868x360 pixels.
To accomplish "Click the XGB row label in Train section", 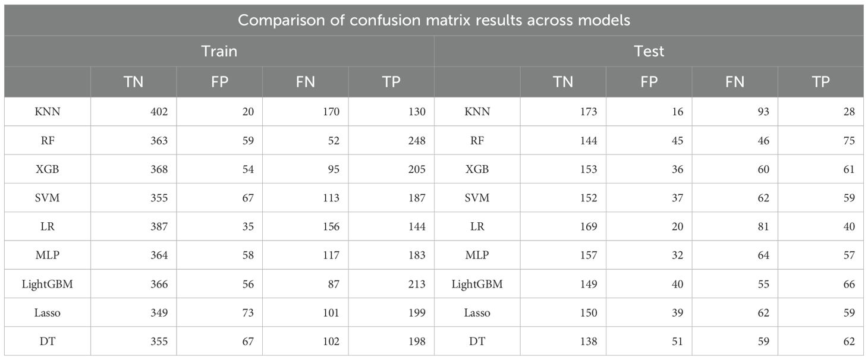I will click(48, 169).
